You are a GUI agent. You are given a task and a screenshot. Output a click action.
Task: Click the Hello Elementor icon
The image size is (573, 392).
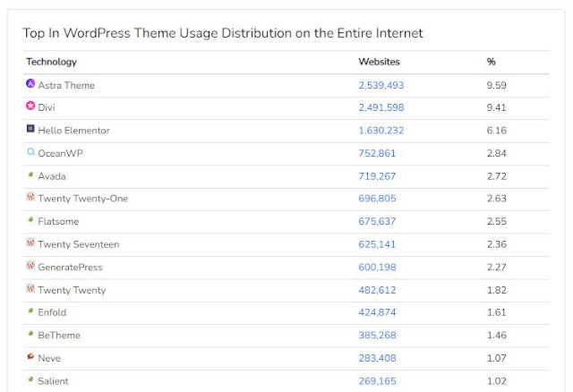(30, 129)
